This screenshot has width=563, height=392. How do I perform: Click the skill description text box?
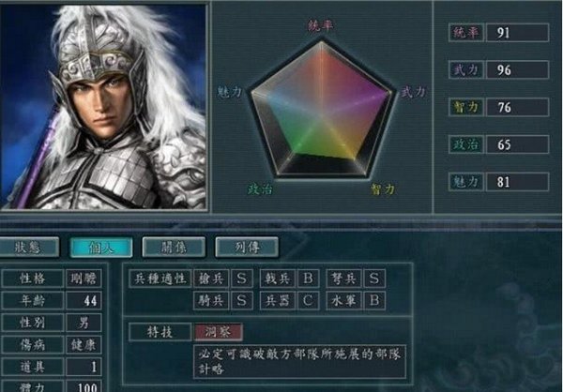pyautogui.click(x=300, y=361)
